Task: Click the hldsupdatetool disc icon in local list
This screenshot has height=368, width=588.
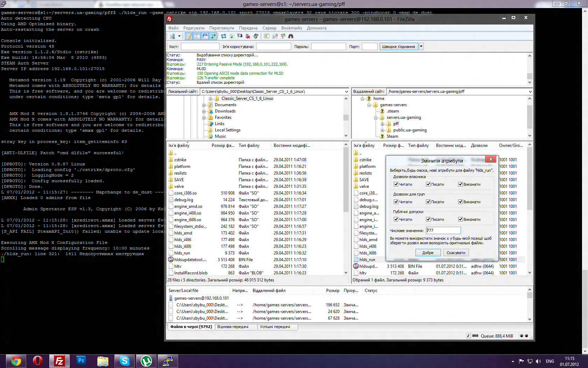Action: tap(171, 260)
